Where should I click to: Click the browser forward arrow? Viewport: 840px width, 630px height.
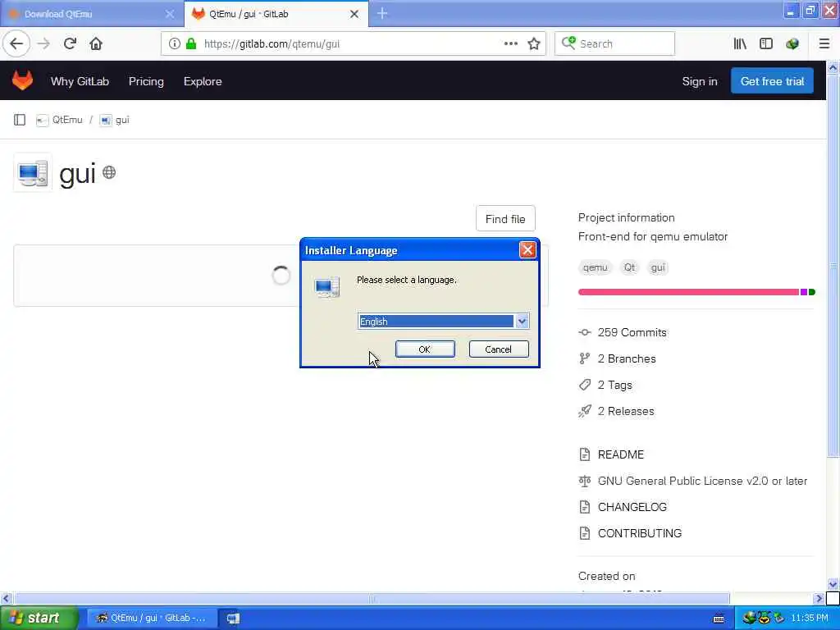coord(44,44)
